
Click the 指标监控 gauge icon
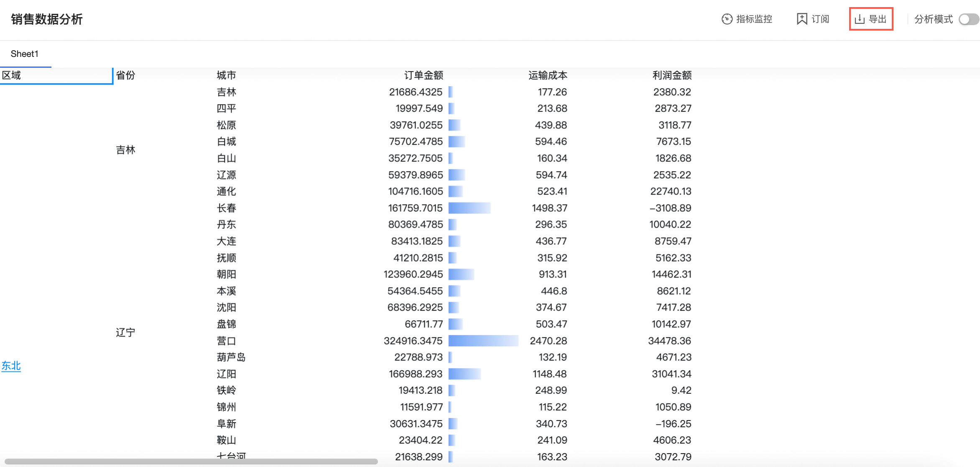pyautogui.click(x=727, y=19)
